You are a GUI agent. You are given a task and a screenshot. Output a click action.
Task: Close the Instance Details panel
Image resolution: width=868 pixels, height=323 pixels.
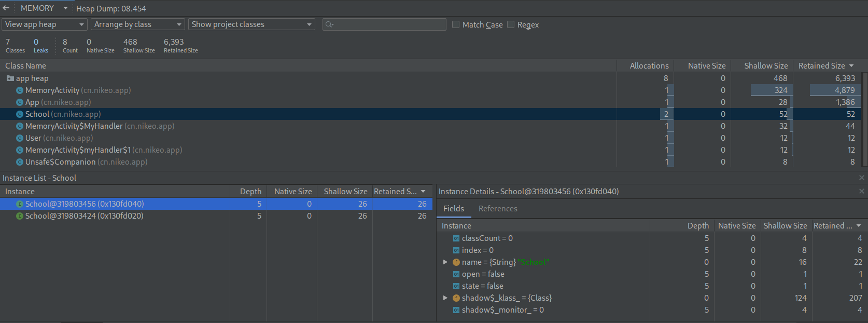point(862,191)
